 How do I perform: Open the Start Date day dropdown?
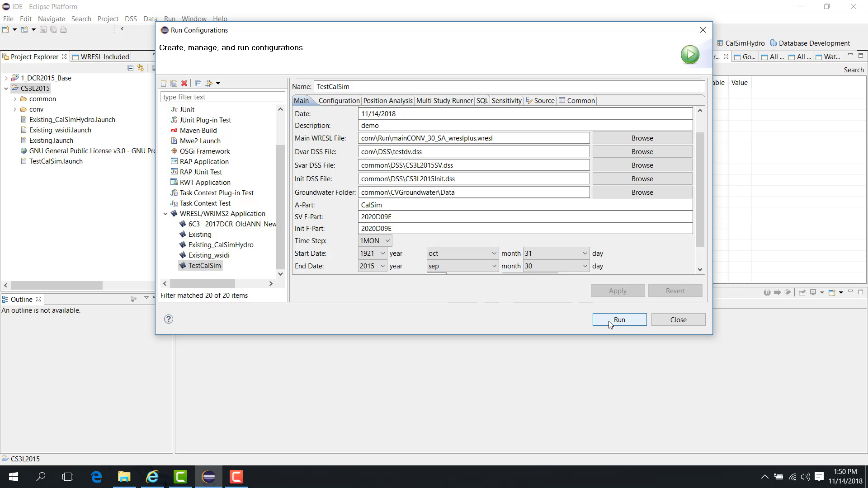coord(556,253)
